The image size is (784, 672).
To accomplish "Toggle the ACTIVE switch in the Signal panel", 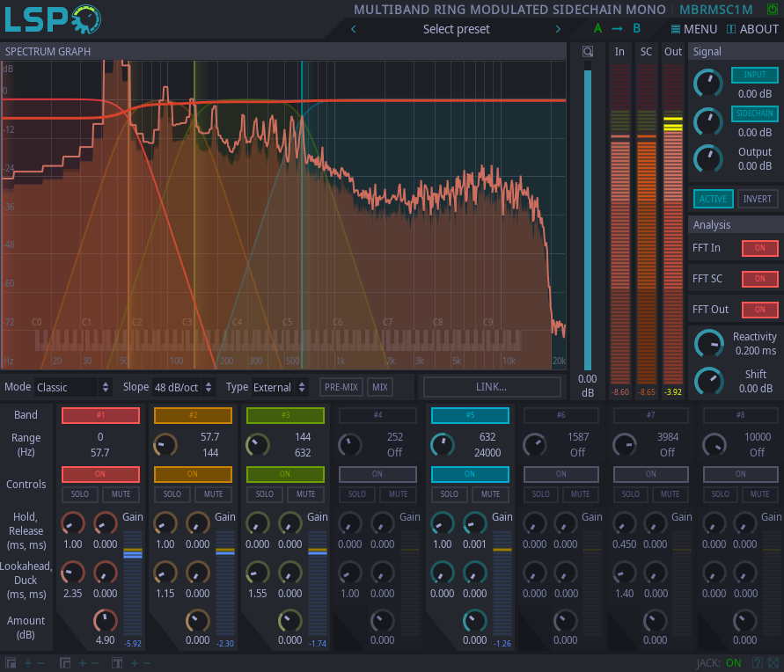I will click(713, 199).
